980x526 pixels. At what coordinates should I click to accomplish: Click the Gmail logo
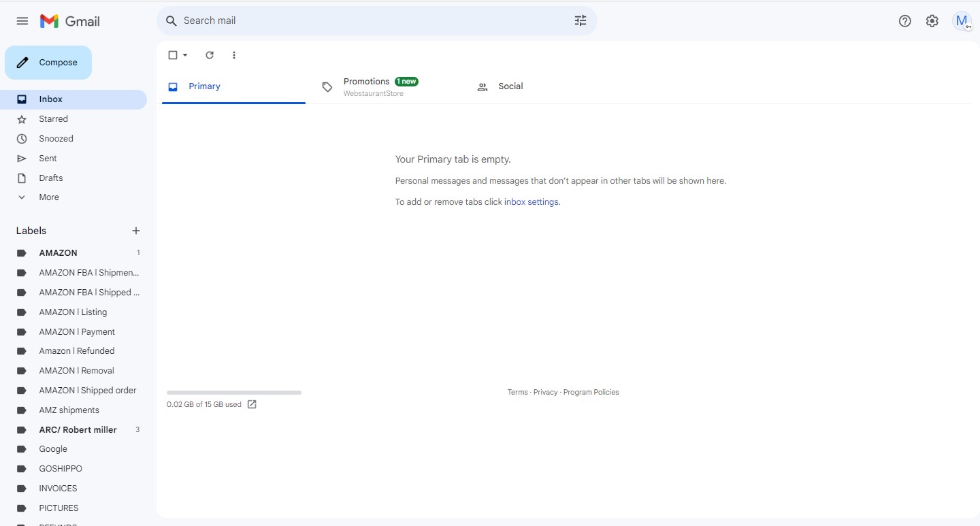tap(70, 21)
